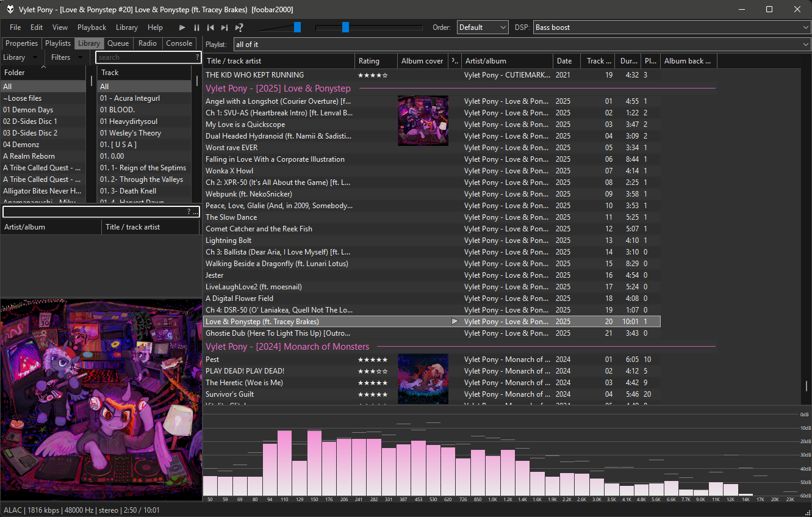Image resolution: width=812 pixels, height=517 pixels.
Task: Select '04 Demonz' folder entry
Action: click(43, 145)
